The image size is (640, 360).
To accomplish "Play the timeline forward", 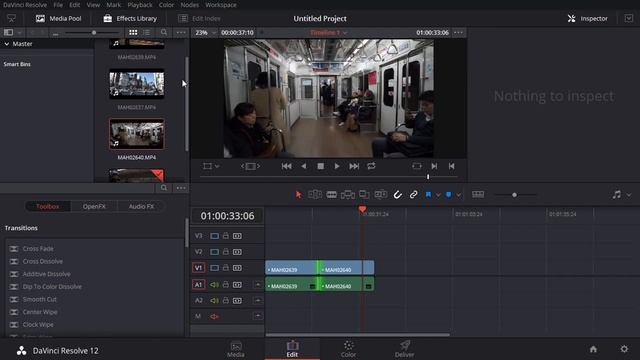I will [337, 166].
